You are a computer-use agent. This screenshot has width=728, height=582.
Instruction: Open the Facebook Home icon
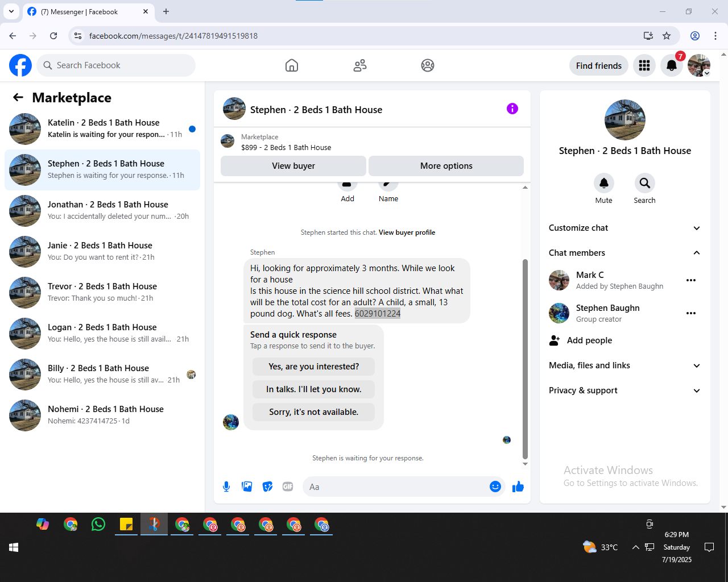click(292, 65)
